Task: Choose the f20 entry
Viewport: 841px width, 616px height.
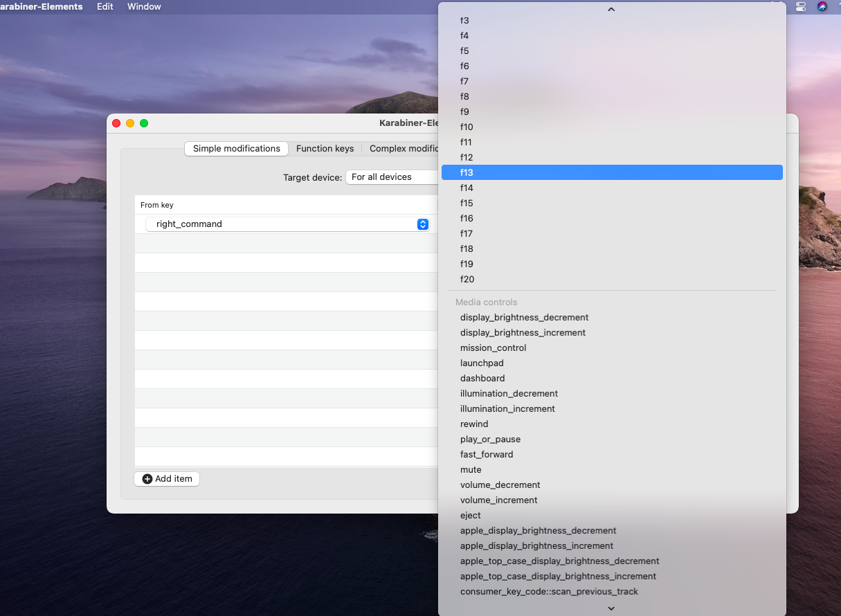Action: [x=612, y=279]
